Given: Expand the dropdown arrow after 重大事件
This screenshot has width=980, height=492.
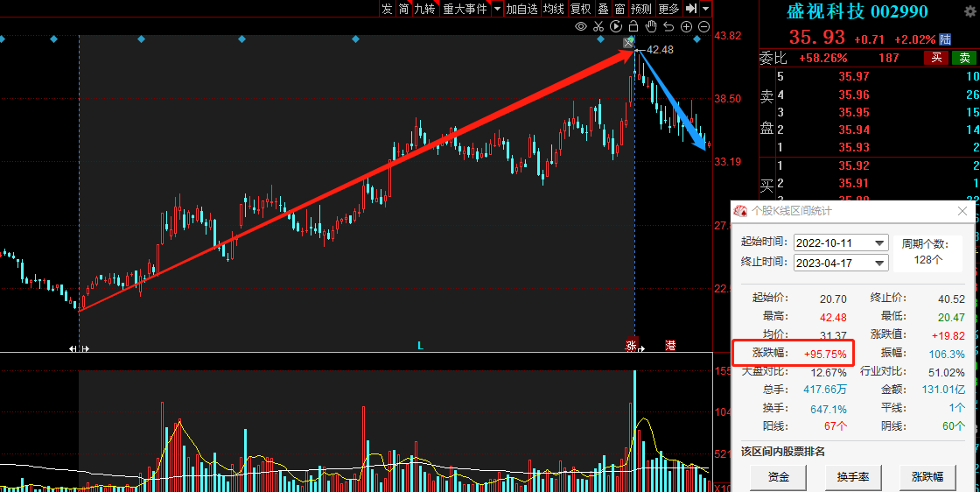Looking at the screenshot, I should (x=497, y=9).
